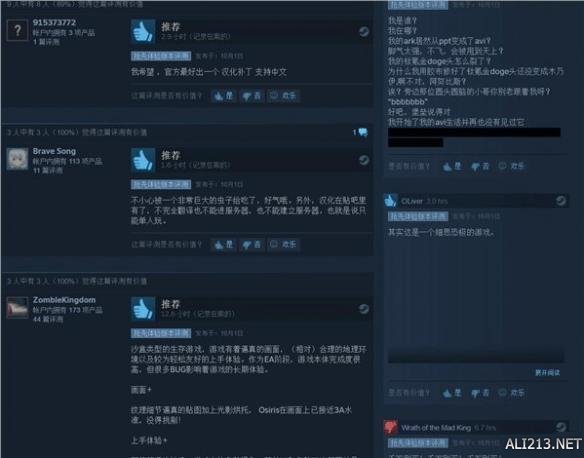Click thumbs-up icon on 915373772's review

143,32
